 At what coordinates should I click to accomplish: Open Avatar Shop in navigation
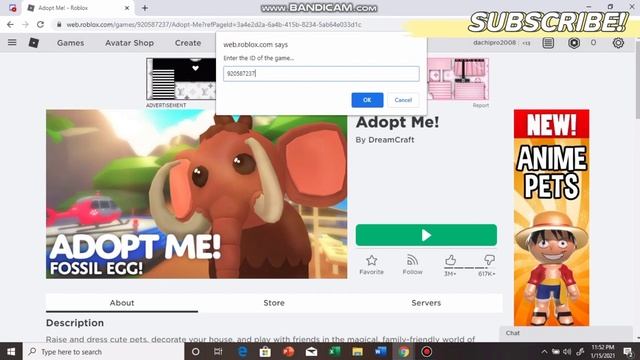point(129,43)
